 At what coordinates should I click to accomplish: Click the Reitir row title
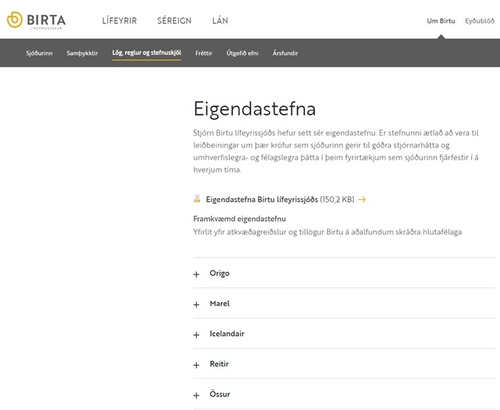click(x=219, y=364)
